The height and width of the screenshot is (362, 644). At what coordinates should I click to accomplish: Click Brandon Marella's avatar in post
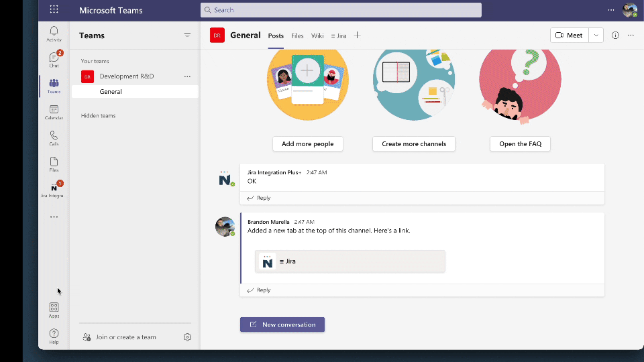(x=225, y=227)
